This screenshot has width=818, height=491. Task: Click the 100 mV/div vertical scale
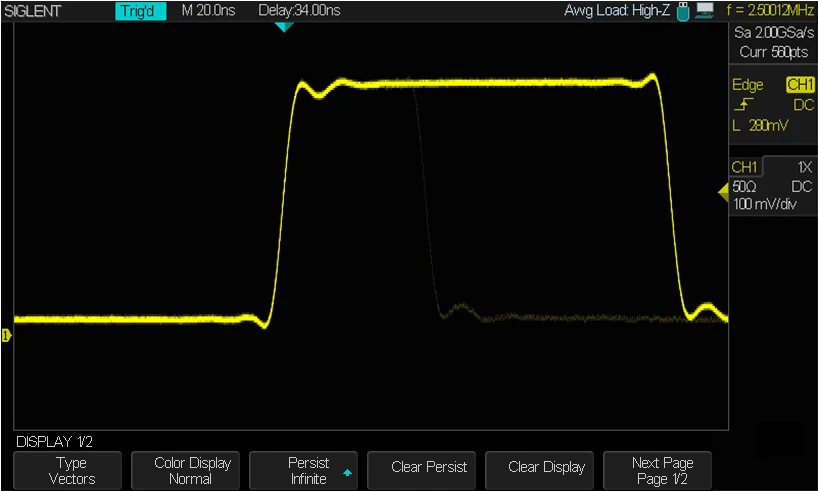click(x=765, y=204)
